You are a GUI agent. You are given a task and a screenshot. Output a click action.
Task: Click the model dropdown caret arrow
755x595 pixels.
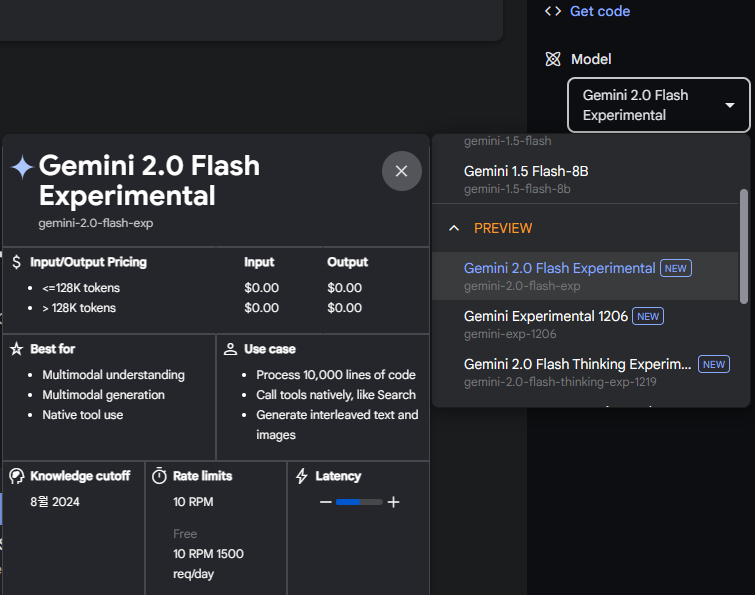pyautogui.click(x=730, y=105)
